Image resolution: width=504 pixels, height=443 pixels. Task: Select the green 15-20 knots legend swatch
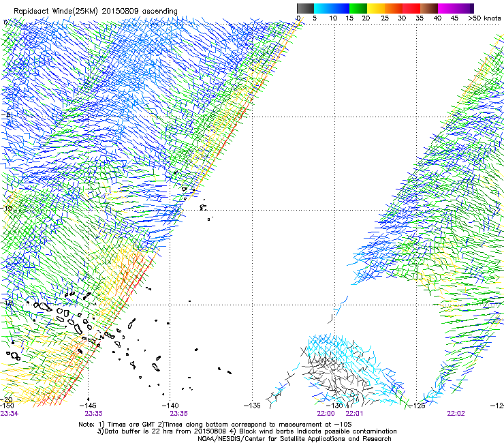(x=358, y=8)
